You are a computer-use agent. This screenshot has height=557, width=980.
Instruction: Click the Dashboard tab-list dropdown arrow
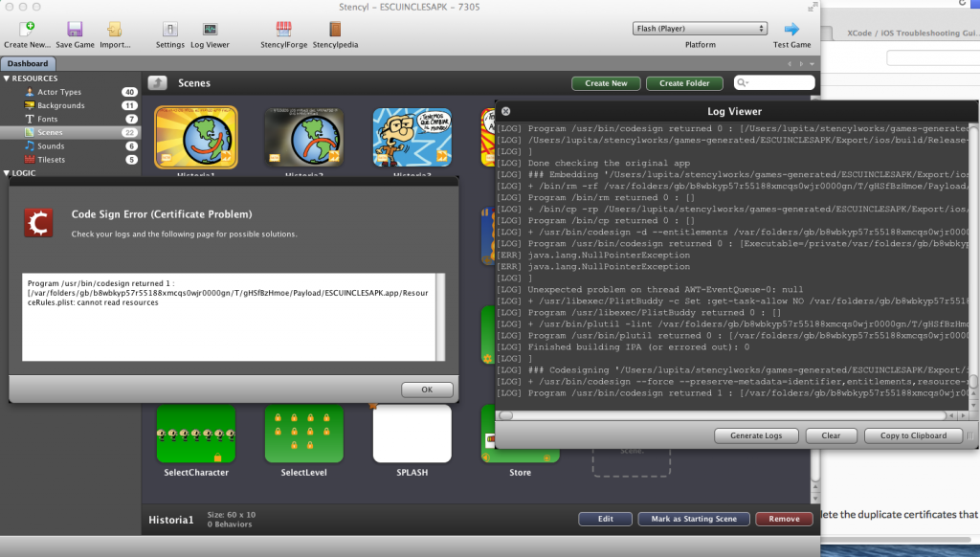[x=812, y=64]
